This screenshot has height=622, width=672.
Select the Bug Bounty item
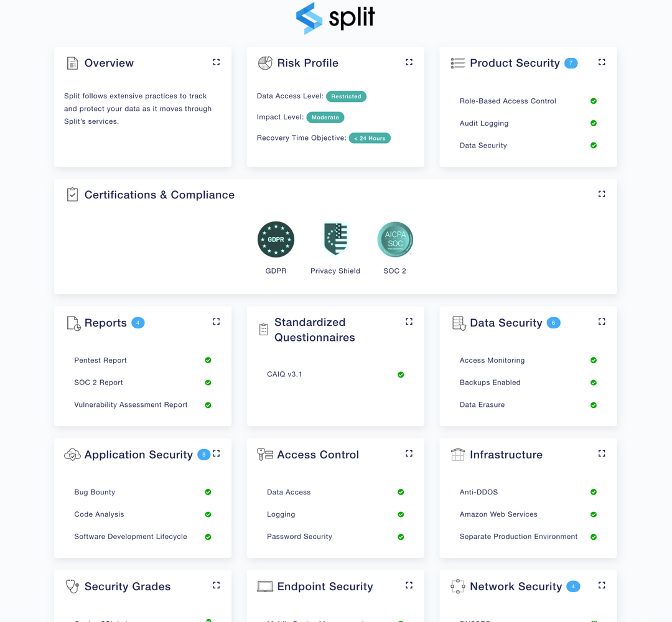pos(95,492)
